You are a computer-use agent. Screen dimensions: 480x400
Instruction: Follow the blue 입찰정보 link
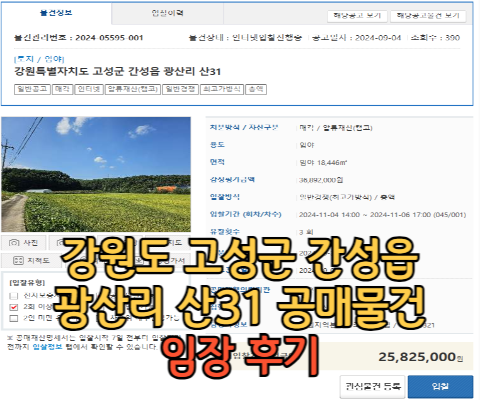(x=48, y=347)
